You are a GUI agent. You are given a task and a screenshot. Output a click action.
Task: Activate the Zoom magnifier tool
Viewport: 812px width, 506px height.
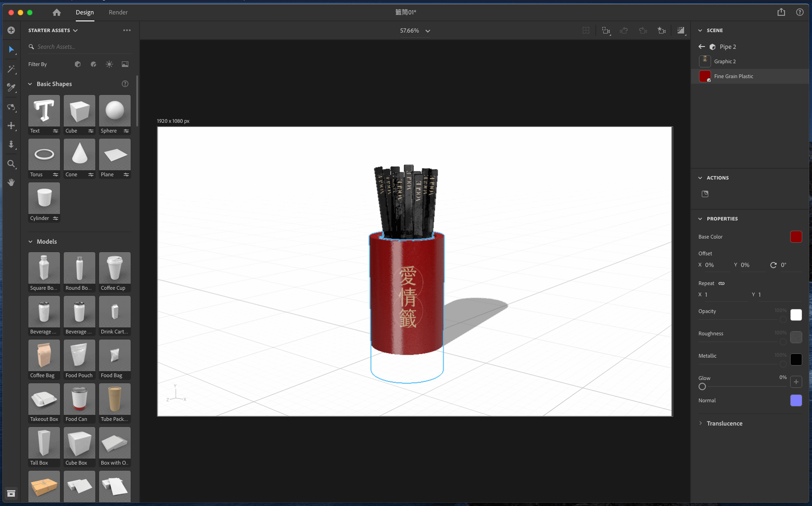click(x=11, y=164)
